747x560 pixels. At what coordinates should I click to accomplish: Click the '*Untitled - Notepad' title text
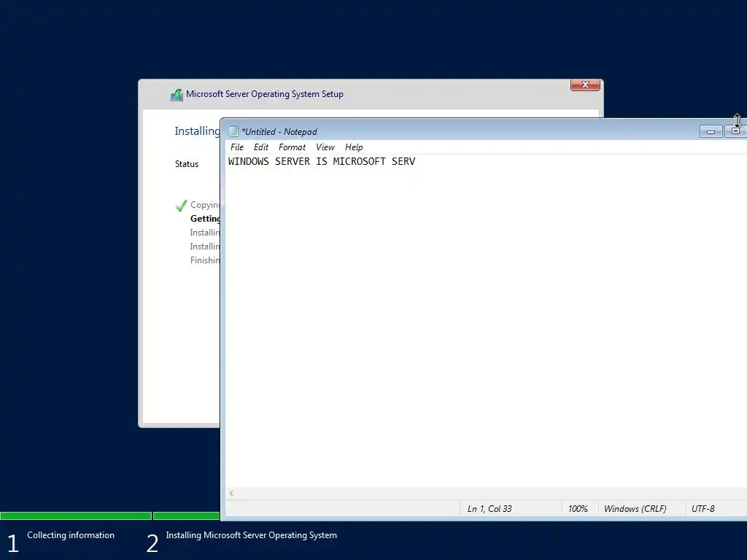[x=279, y=132]
